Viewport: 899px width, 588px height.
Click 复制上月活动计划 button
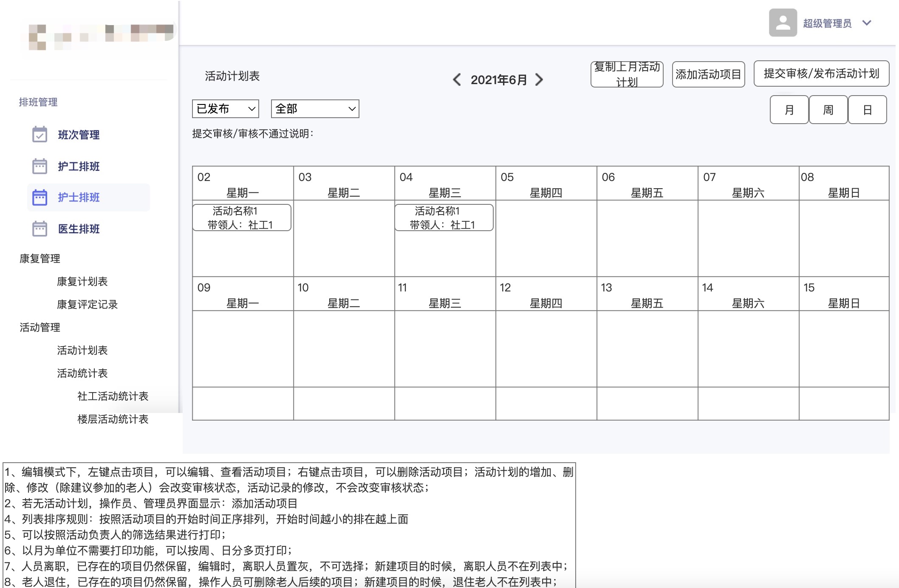627,74
